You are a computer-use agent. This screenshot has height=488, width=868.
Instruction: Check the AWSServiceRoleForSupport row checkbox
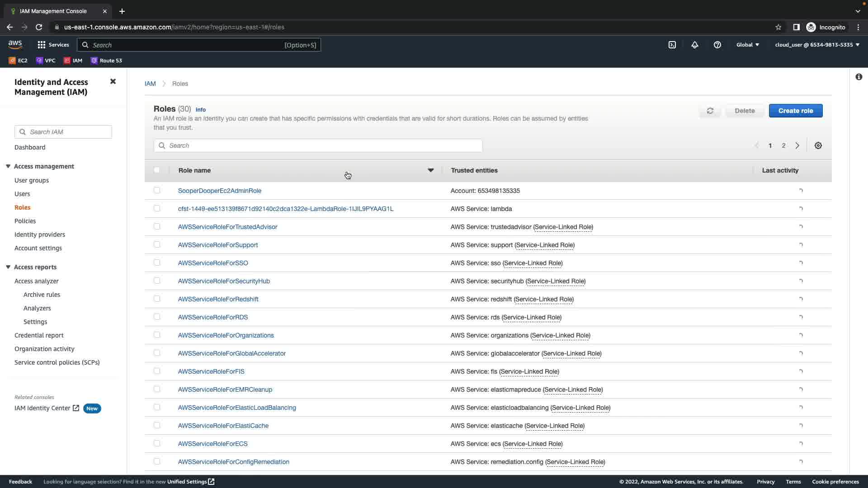[x=157, y=244]
